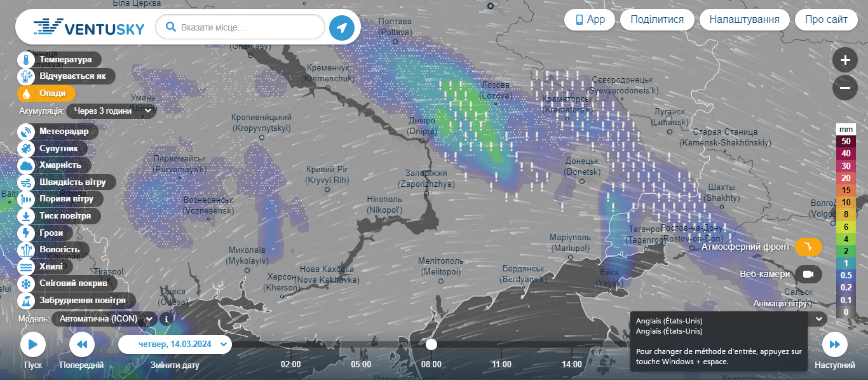Toggle the Веб-камери webcam overlay
Viewport: 868px width, 380px height.
(808, 274)
